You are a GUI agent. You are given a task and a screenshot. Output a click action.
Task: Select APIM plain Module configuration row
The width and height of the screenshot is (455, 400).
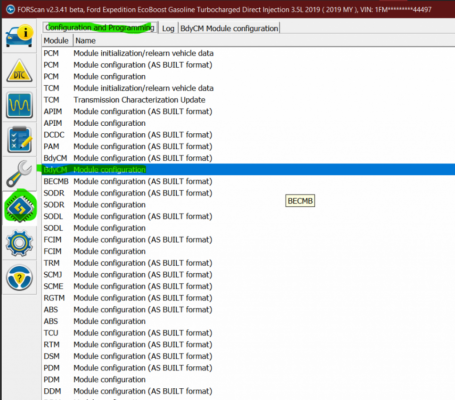248,123
